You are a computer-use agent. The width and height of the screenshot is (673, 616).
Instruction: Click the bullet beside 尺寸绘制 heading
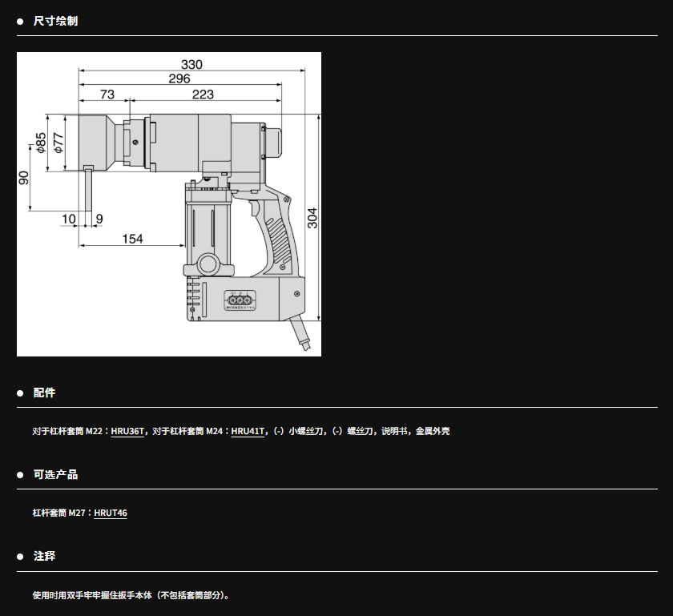[21, 22]
